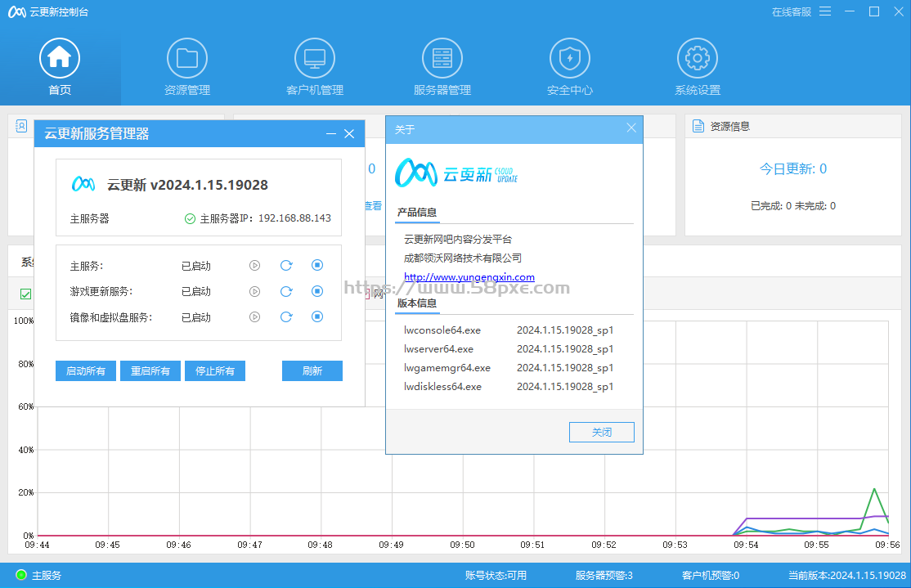Click the 产品信息 section heading

(416, 212)
